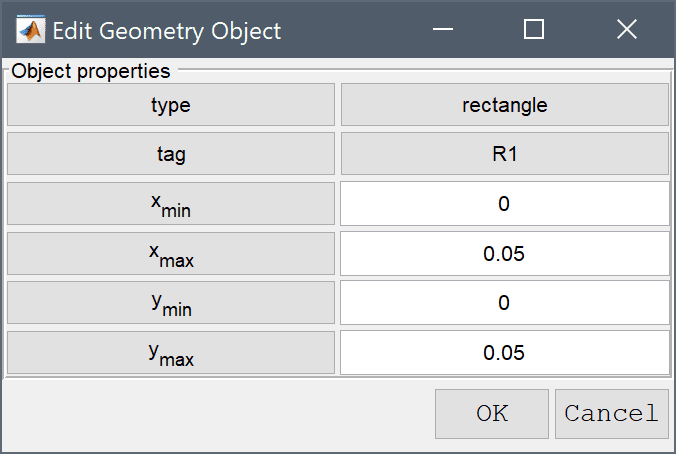Image resolution: width=676 pixels, height=454 pixels.
Task: Click the MATLAB logo icon in title bar
Action: click(30, 30)
